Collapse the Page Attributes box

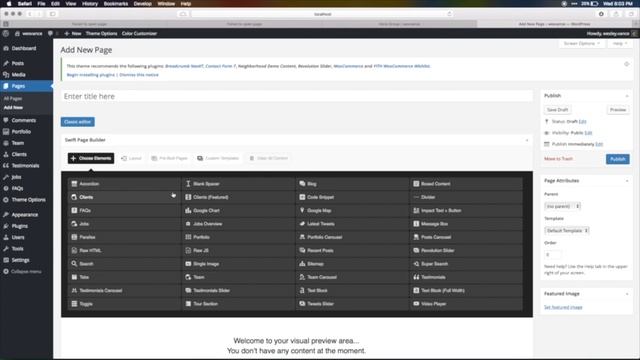pyautogui.click(x=627, y=181)
